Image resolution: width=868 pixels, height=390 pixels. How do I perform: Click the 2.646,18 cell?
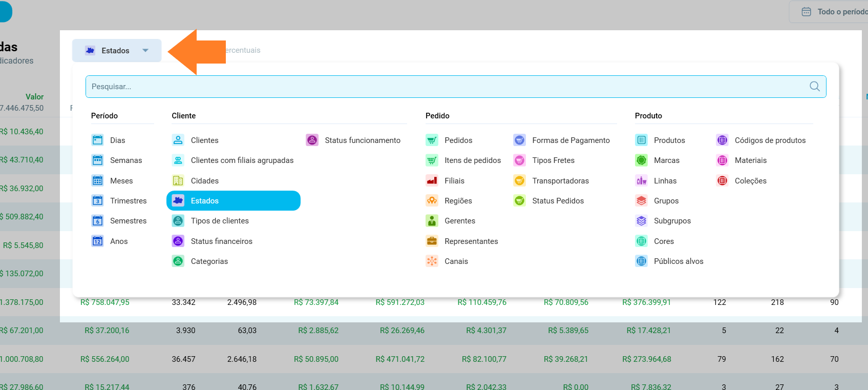[242, 359]
